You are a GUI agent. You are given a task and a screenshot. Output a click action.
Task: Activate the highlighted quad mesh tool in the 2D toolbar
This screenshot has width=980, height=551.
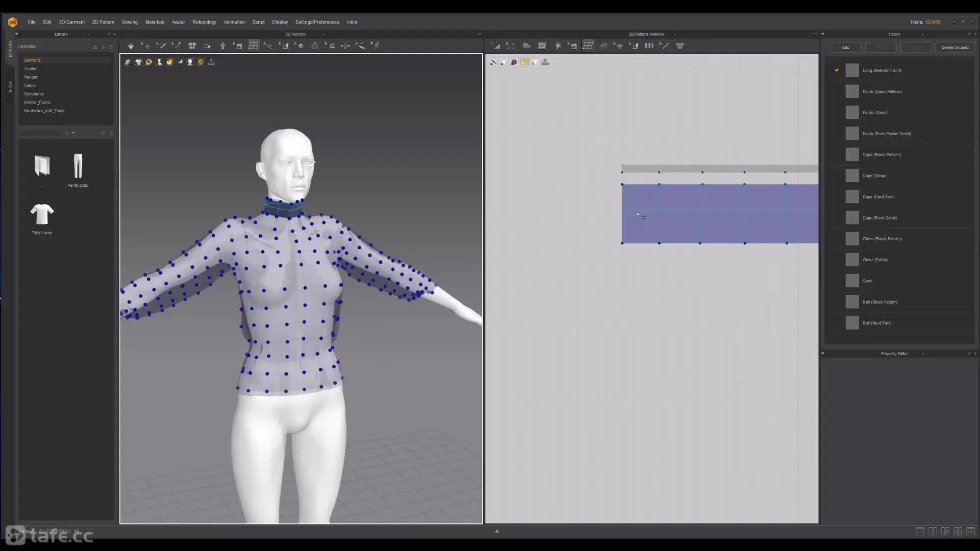(x=588, y=46)
